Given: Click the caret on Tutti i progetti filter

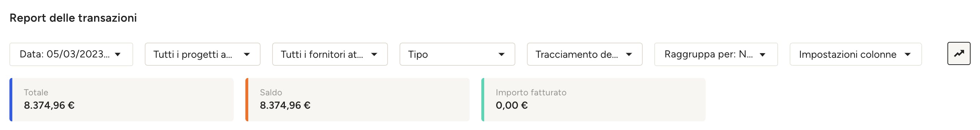Looking at the screenshot, I should coord(247,55).
